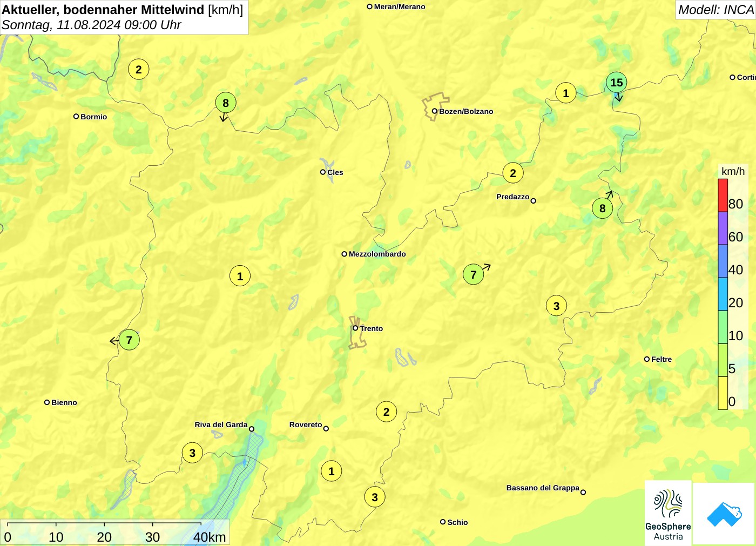Click the map title 'Aktueller, bodennaher Mittelwind'

(103, 9)
